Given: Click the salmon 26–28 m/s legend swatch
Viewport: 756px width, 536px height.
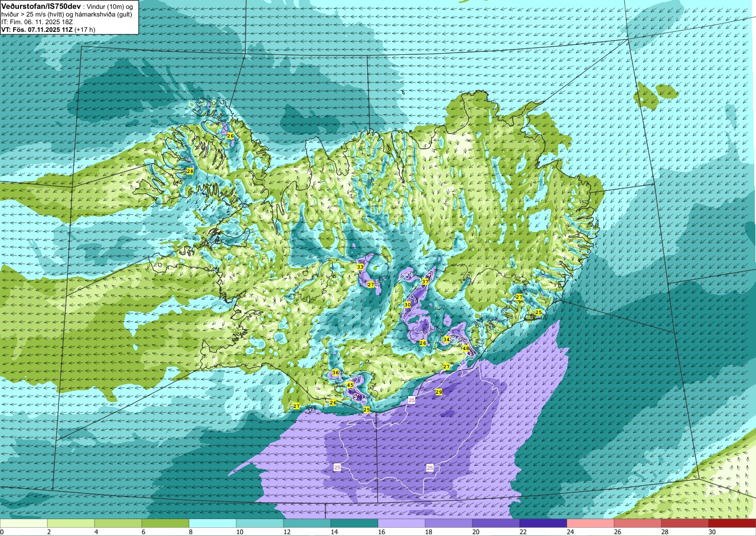Looking at the screenshot, I should pos(638,523).
